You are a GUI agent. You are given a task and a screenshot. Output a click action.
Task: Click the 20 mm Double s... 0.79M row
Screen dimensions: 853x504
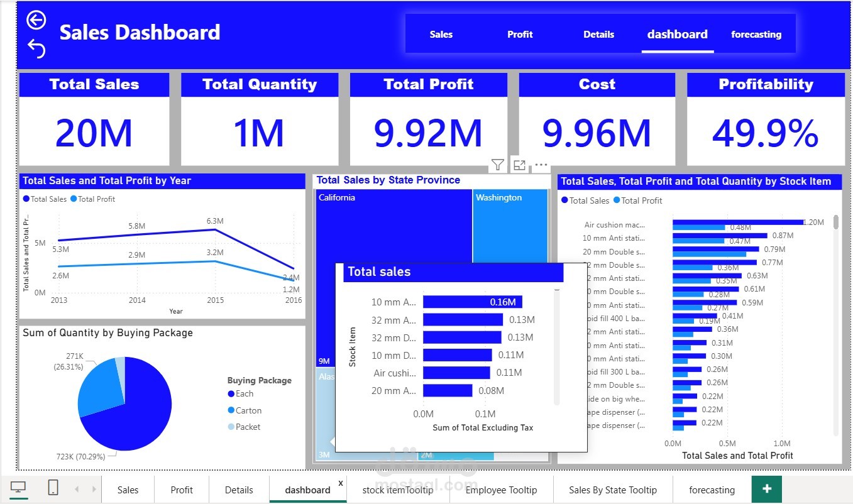pyautogui.click(x=685, y=251)
